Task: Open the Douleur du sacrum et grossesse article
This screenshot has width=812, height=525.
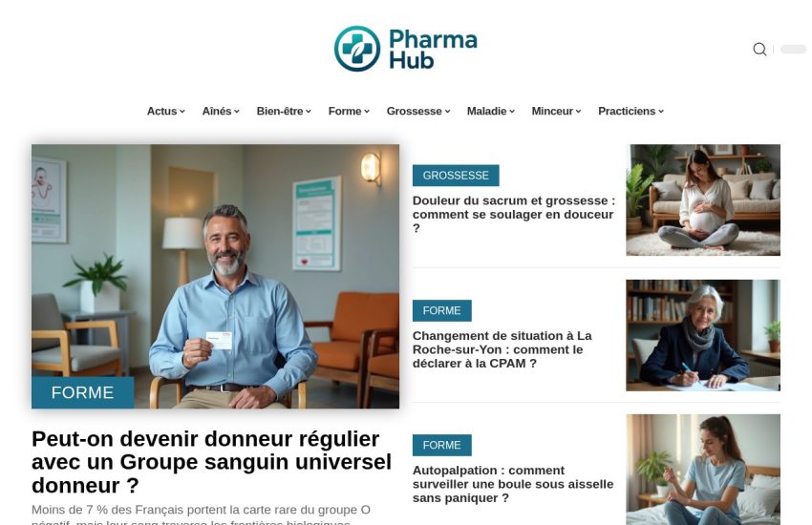Action: (514, 214)
